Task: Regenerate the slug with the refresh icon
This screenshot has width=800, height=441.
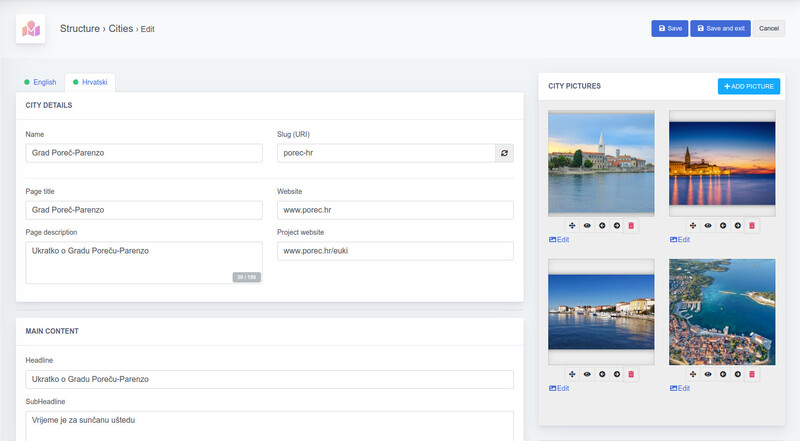Action: click(x=505, y=153)
